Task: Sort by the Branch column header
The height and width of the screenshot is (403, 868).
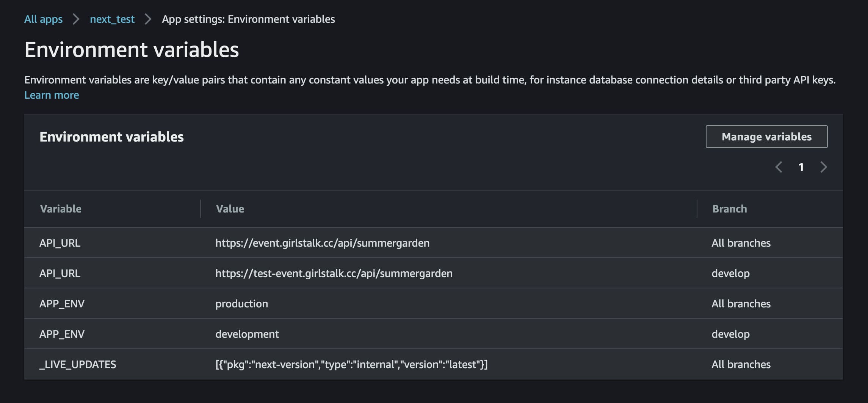Action: coord(729,209)
